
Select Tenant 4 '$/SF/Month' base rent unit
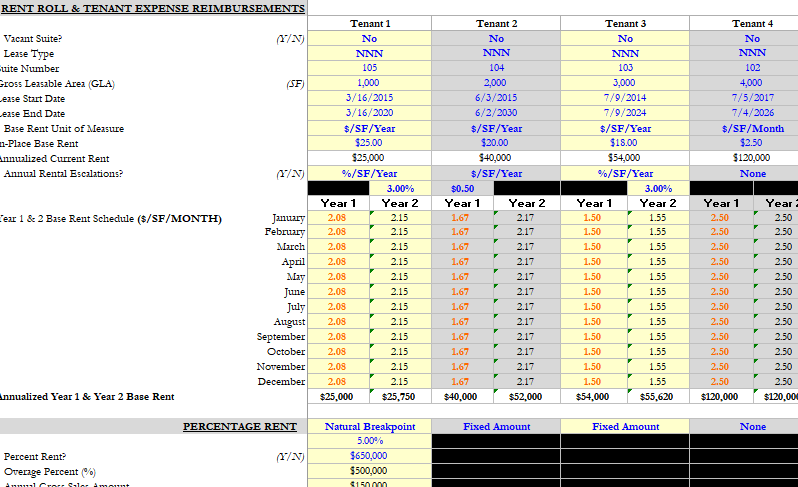pyautogui.click(x=752, y=128)
